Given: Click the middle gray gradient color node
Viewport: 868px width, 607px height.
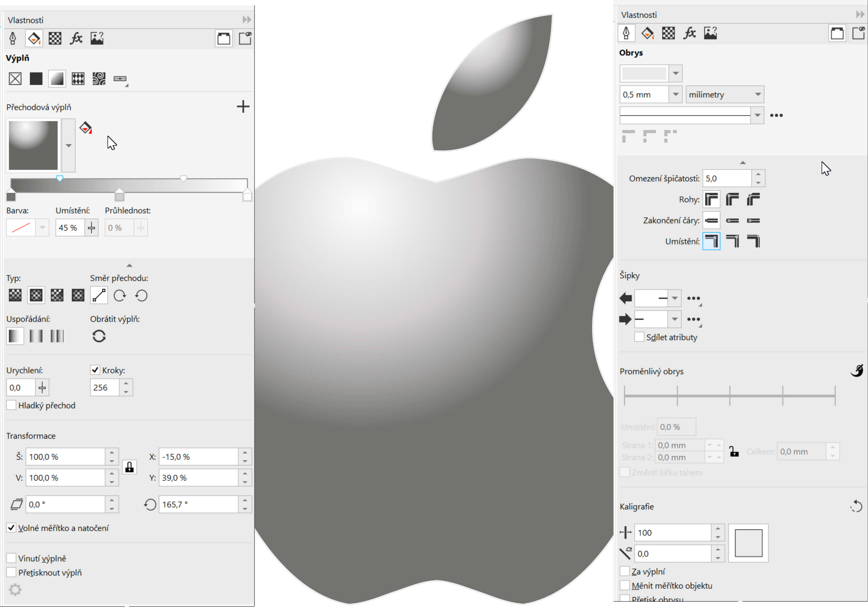Looking at the screenshot, I should coord(119,196).
